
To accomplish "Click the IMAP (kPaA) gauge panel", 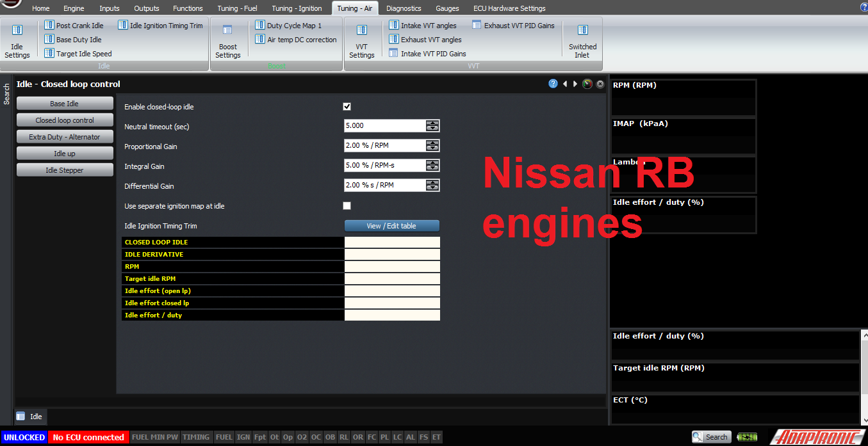I will 684,136.
